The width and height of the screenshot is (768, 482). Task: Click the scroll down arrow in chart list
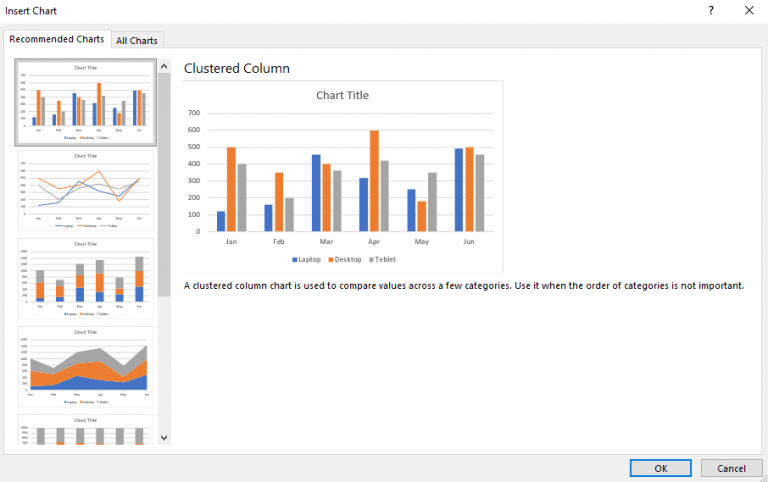(164, 437)
